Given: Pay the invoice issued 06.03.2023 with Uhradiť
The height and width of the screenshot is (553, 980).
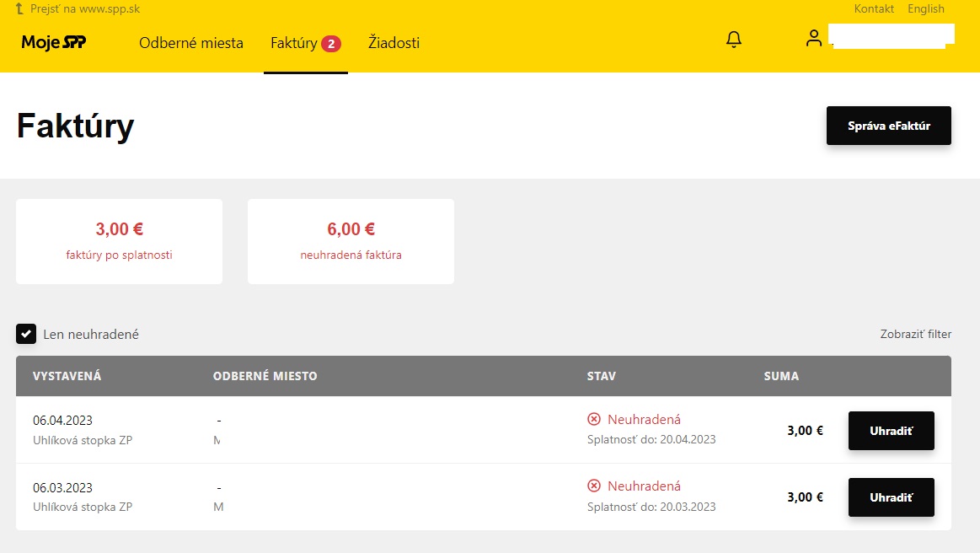Looking at the screenshot, I should coord(891,497).
